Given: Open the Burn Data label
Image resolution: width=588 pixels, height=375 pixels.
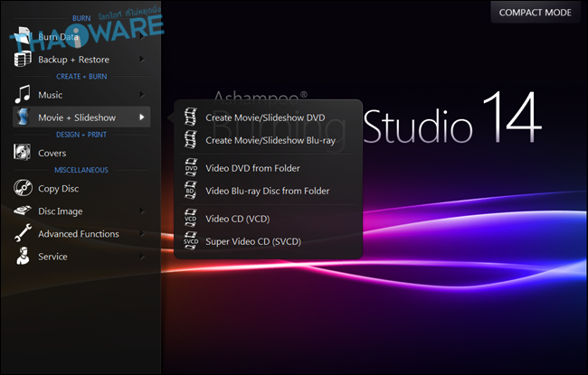Looking at the screenshot, I should [59, 37].
